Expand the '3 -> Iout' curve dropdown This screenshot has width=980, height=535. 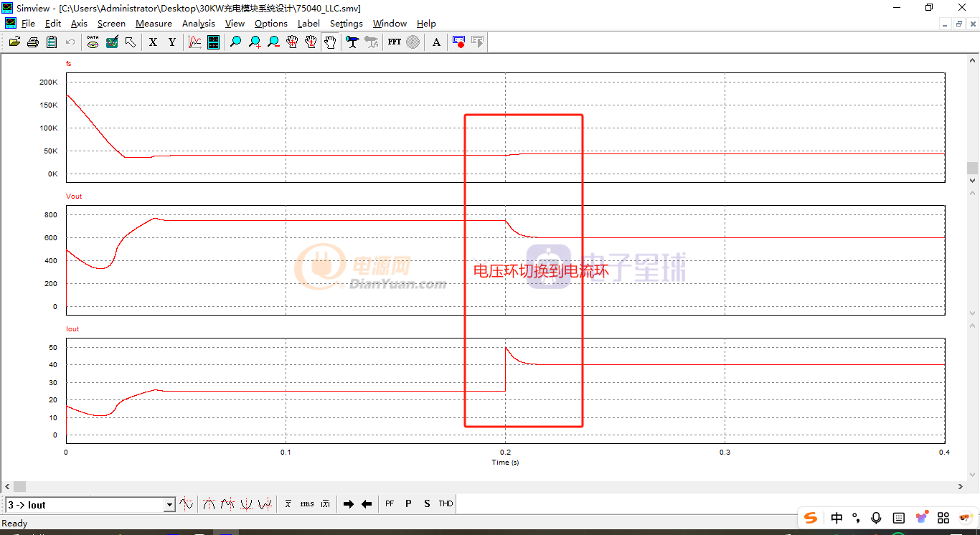169,505
